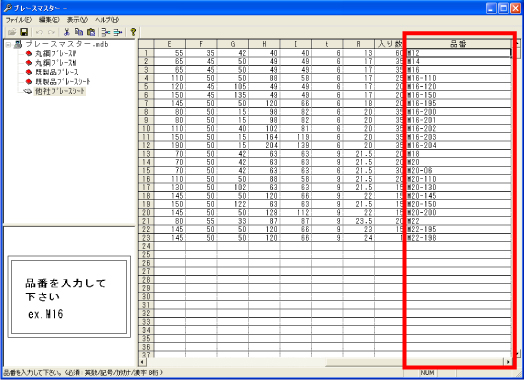Click the 品番 column header
The height and width of the screenshot is (380, 524).
[x=458, y=44]
